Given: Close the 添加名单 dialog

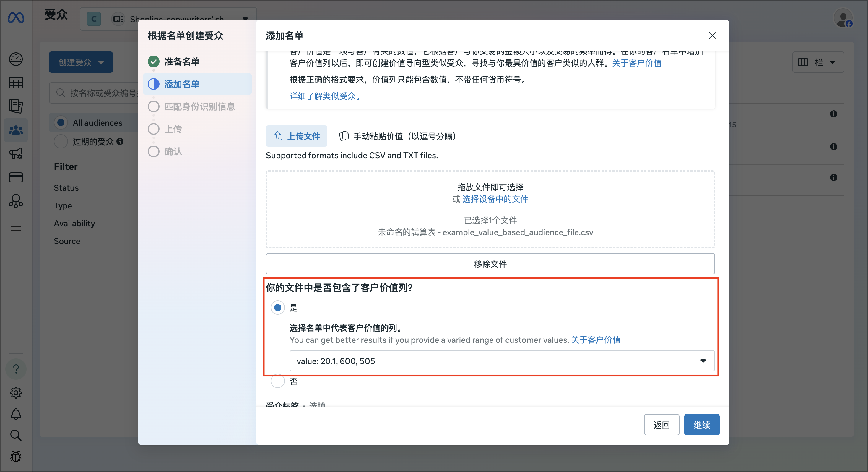Looking at the screenshot, I should click(712, 35).
